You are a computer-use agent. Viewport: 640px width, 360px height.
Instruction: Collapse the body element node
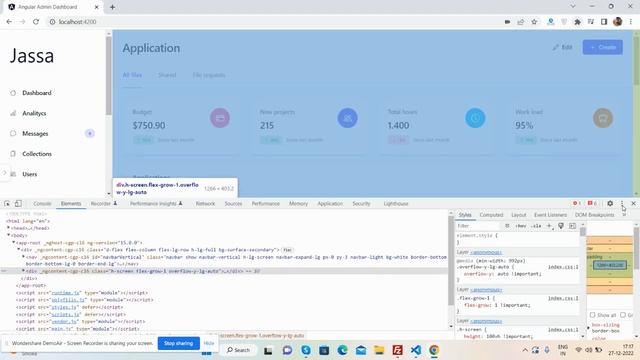pos(9,235)
